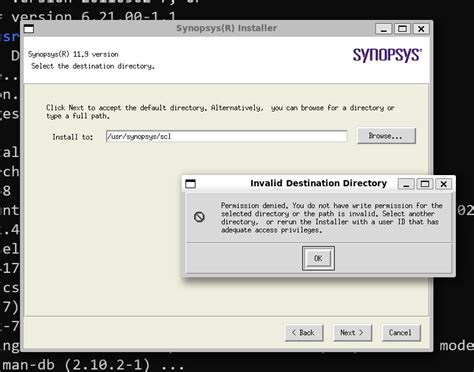474x372 pixels.
Task: Maximize the Invalid Destination Directory dialog
Action: coord(425,184)
